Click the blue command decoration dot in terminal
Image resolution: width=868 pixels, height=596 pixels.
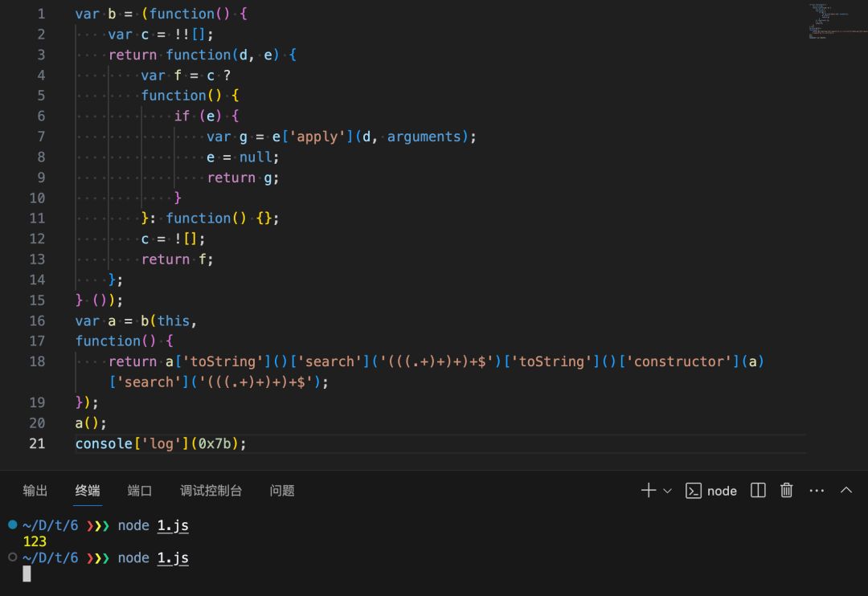12,525
